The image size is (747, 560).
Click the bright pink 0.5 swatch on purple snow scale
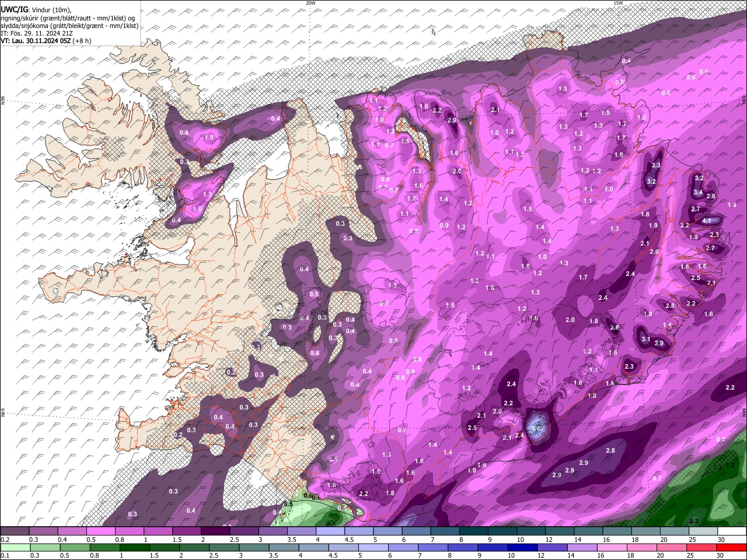pos(100,531)
